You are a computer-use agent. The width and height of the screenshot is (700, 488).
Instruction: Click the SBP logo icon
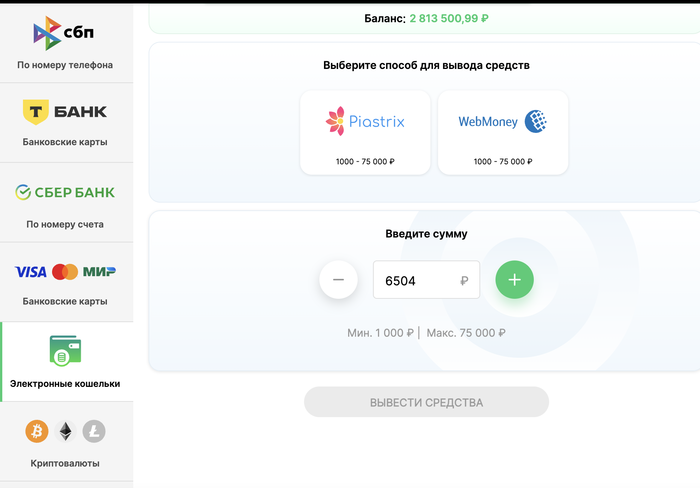click(x=47, y=33)
